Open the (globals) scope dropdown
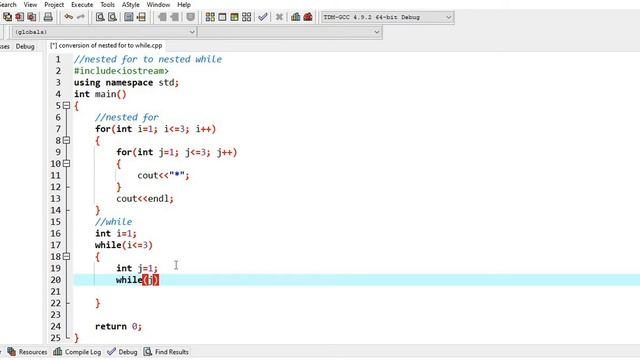640x360 pixels. [x=104, y=32]
